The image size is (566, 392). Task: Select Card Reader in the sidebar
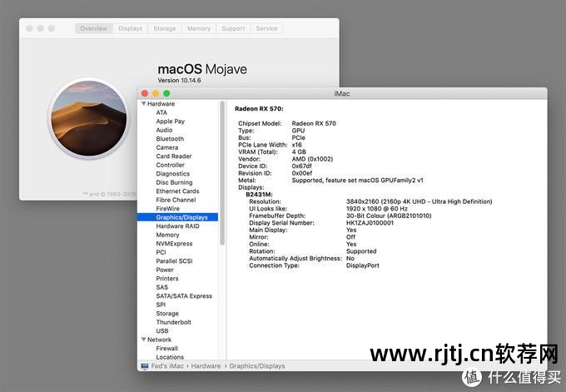[174, 156]
